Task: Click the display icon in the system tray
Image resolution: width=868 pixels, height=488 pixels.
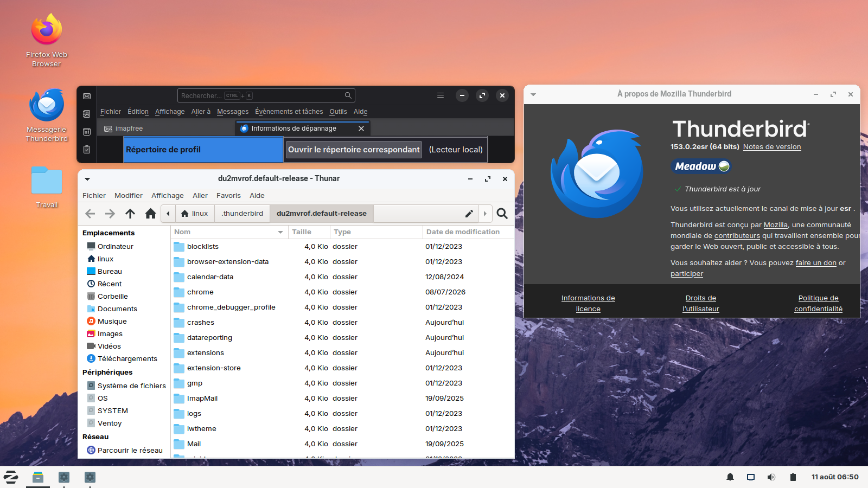Action: (751, 477)
